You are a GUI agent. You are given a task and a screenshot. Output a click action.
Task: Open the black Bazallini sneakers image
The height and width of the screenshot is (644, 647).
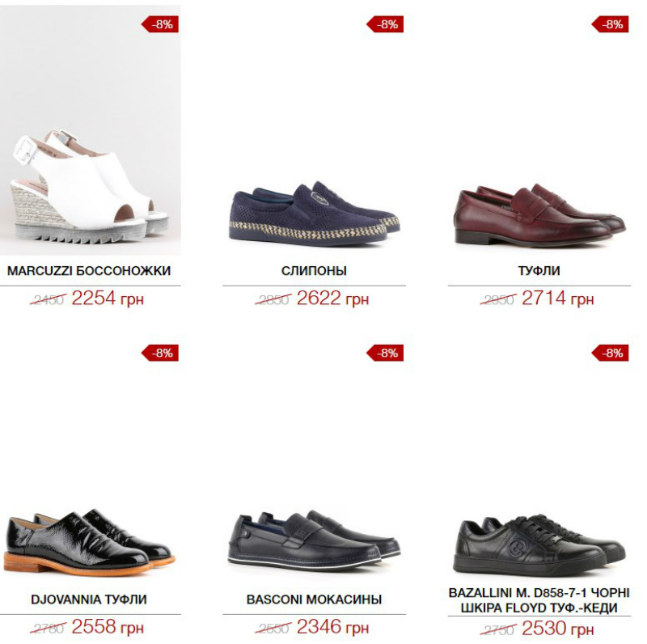pyautogui.click(x=539, y=545)
